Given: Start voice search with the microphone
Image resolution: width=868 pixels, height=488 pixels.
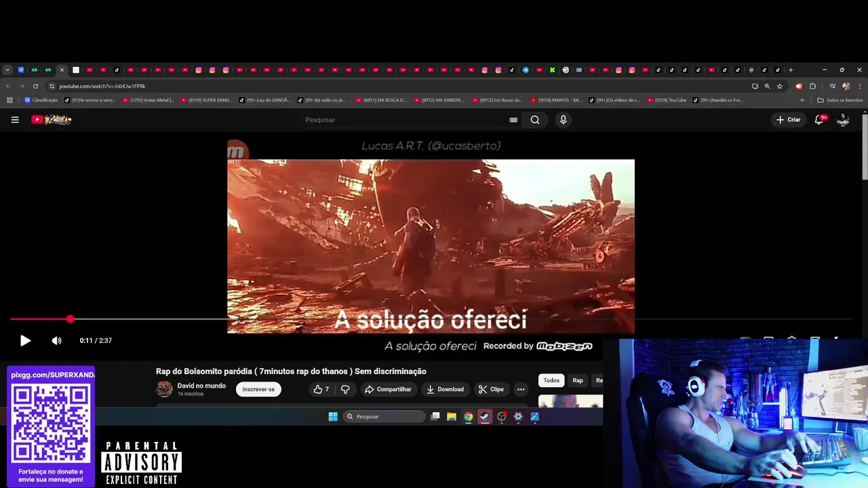Looking at the screenshot, I should 563,120.
